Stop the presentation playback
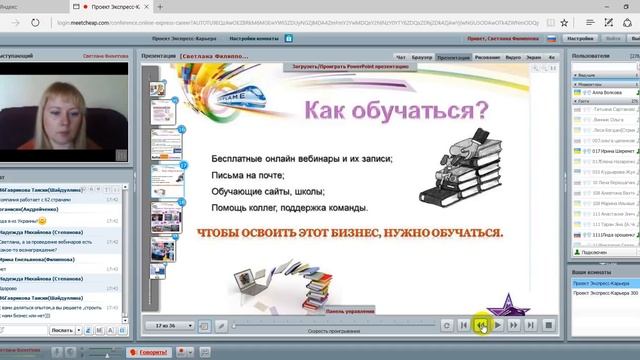 (549, 325)
